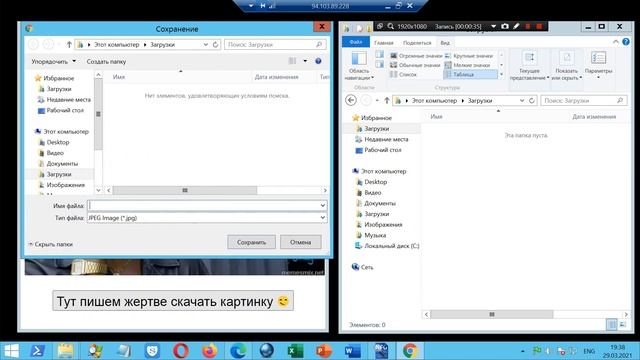The height and width of the screenshot is (360, 640).
Task: Open Текущее представление dropdown in Explorer
Action: click(x=529, y=65)
